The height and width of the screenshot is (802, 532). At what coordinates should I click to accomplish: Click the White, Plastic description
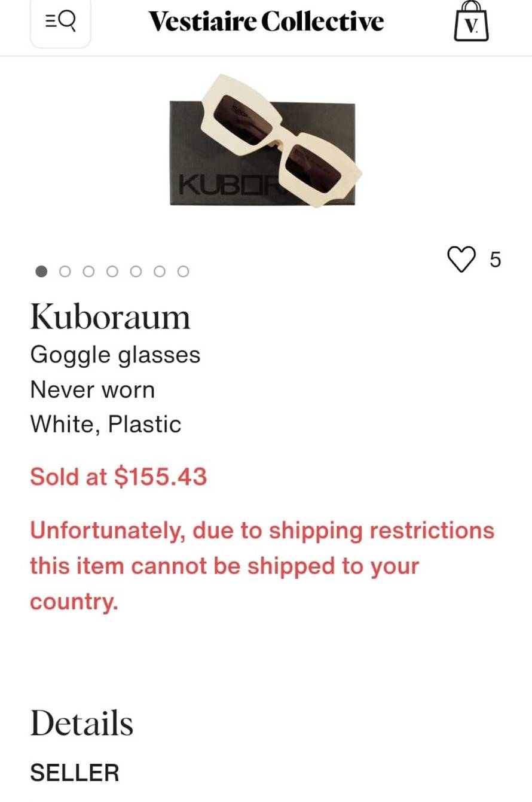(105, 425)
